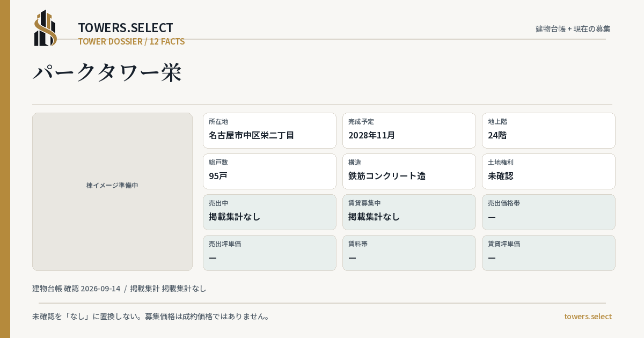This screenshot has width=644, height=338.
Task: Select the 所在地 card showing 名古屋市中区栄二丁目
Action: [269, 130]
